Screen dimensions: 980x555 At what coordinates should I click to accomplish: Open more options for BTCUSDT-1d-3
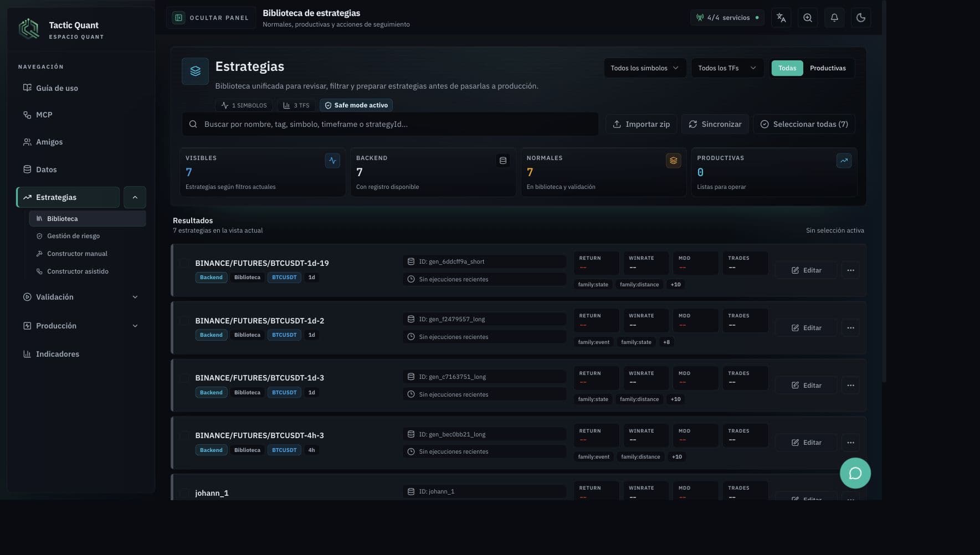click(x=850, y=386)
